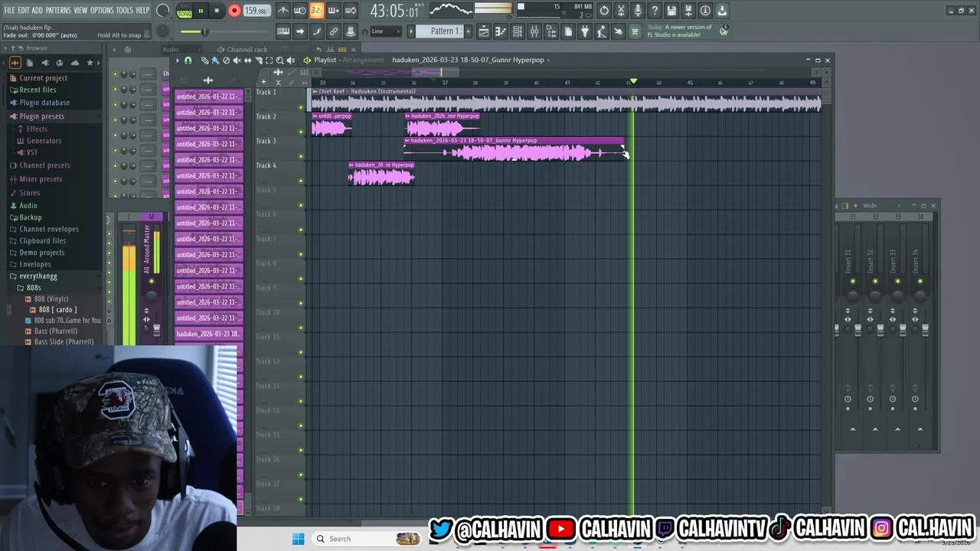Click the undo history circular arrow icon
The height and width of the screenshot is (551, 980).
604,11
